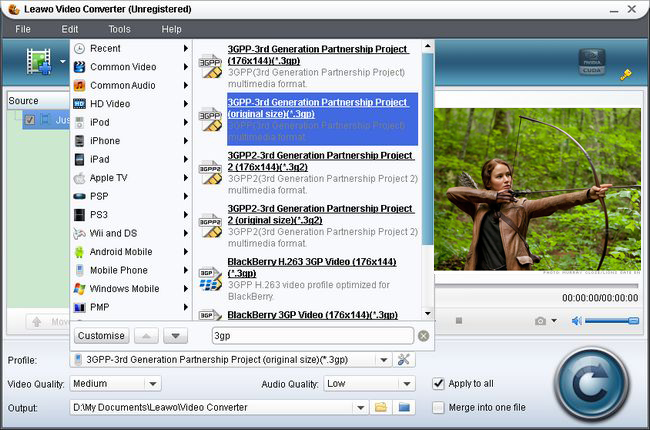650x430 pixels.
Task: Open the Tools menu
Action: tap(119, 29)
